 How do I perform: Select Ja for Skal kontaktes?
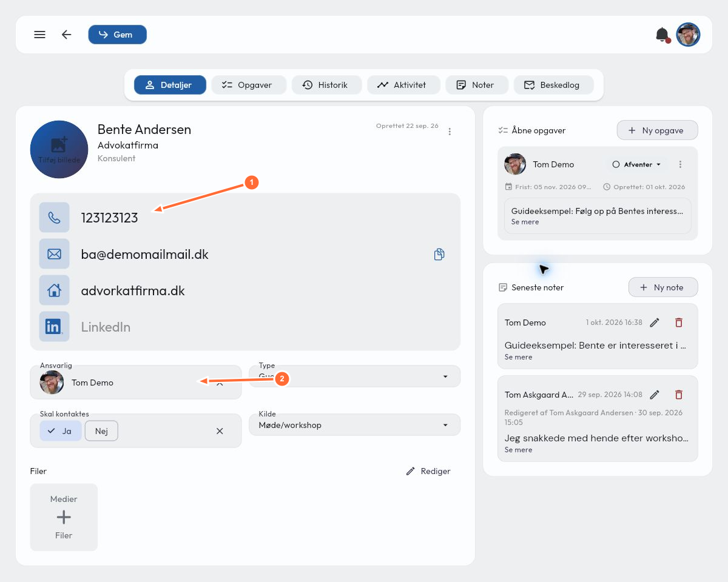click(x=61, y=431)
